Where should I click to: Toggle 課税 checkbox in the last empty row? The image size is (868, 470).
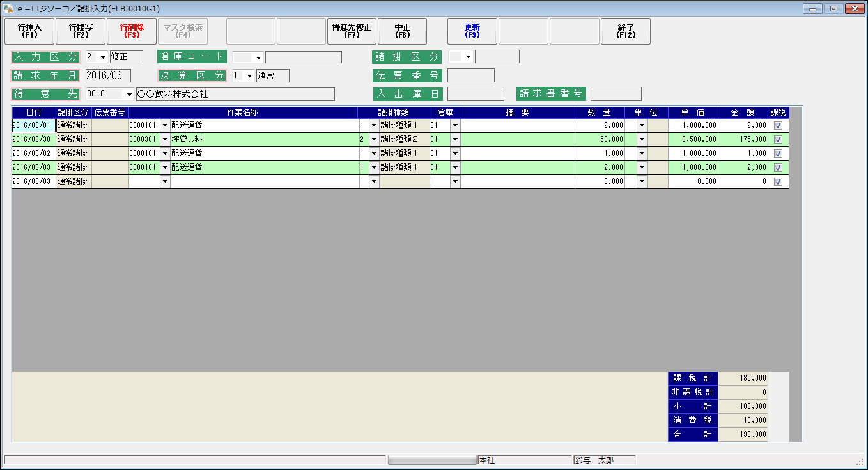coord(778,182)
